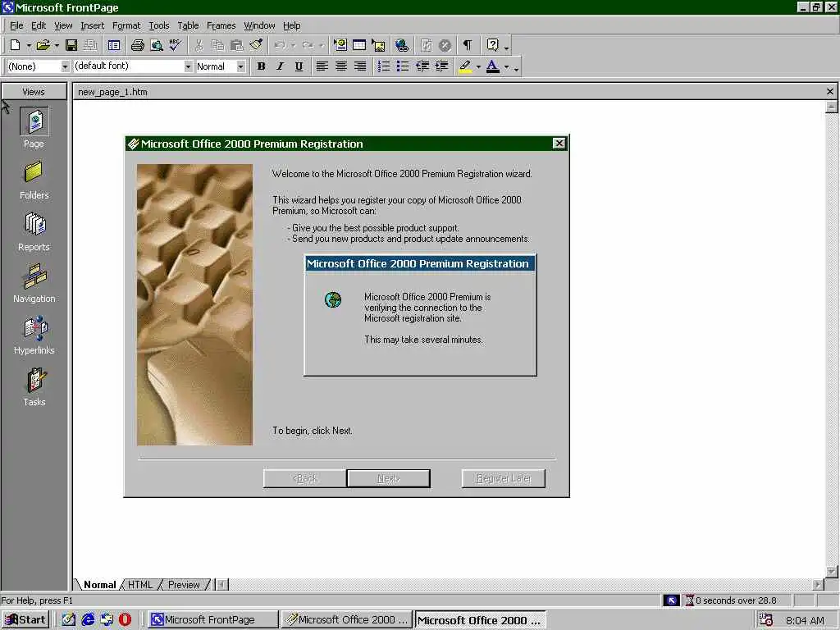Toggle Bulleted list formatting
Viewport: 840px width, 630px height.
[x=403, y=66]
